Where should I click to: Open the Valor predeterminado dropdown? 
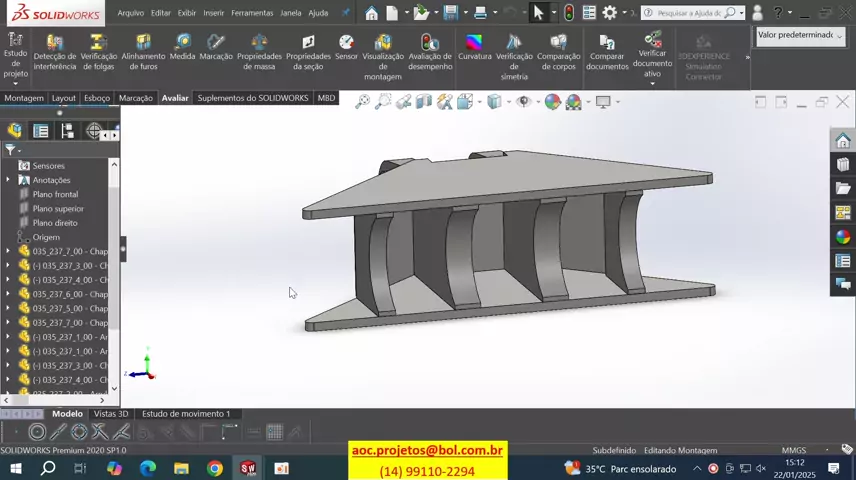(799, 35)
